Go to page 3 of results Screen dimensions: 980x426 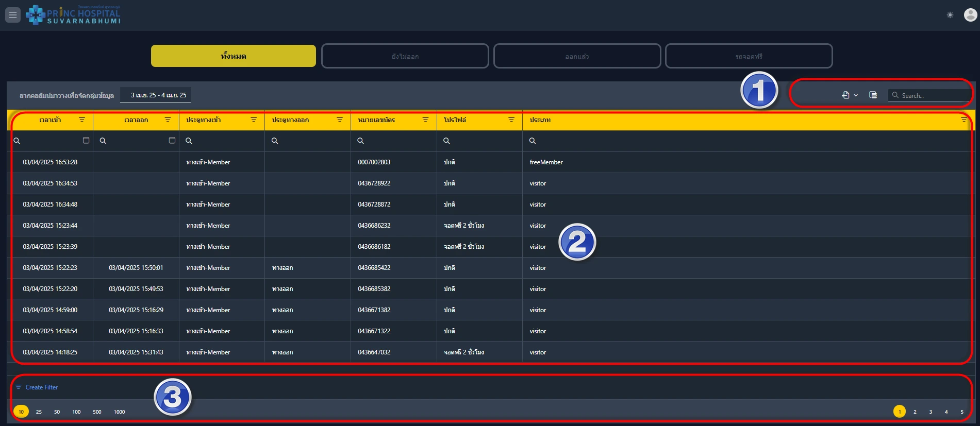pos(931,412)
